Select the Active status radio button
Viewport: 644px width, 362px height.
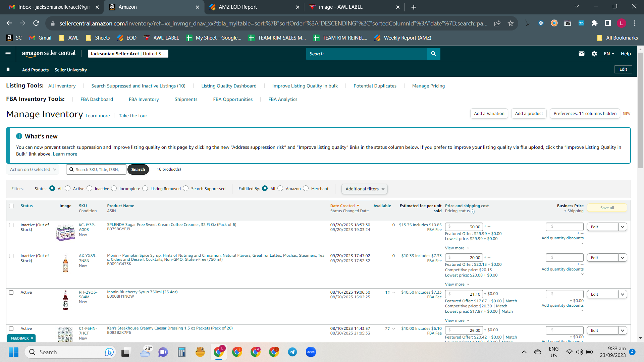[68, 188]
